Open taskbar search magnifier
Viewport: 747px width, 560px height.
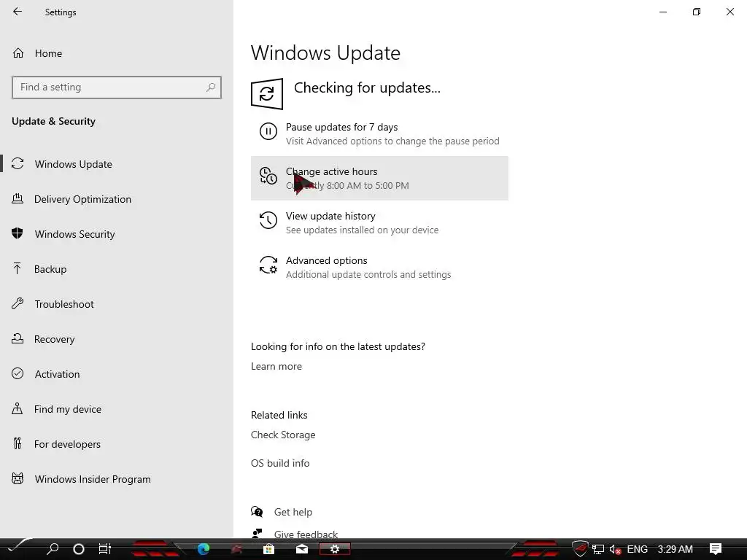pos(53,548)
